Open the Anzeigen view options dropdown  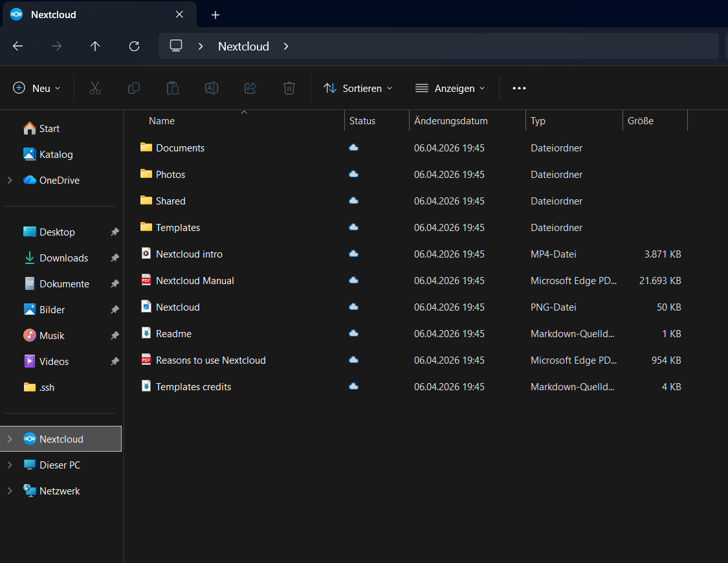tap(450, 88)
